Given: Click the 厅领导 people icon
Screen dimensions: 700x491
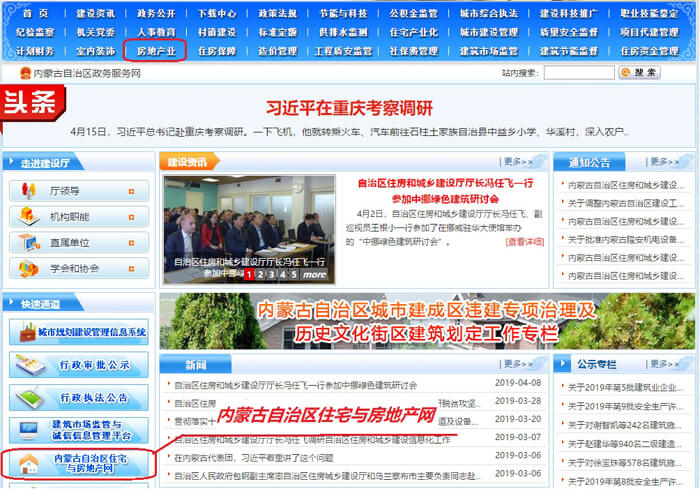Looking at the screenshot, I should tap(28, 191).
